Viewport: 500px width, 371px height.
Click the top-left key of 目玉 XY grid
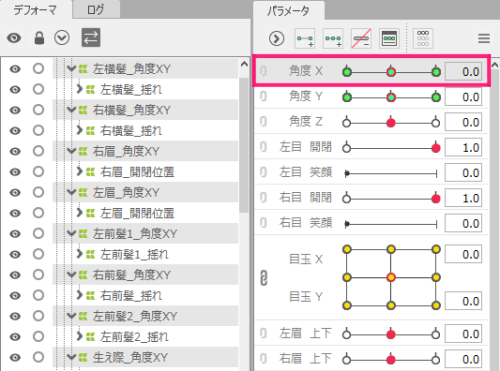coord(347,249)
